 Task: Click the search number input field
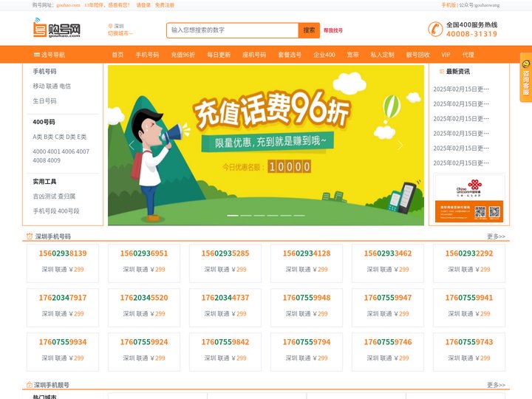[233, 30]
